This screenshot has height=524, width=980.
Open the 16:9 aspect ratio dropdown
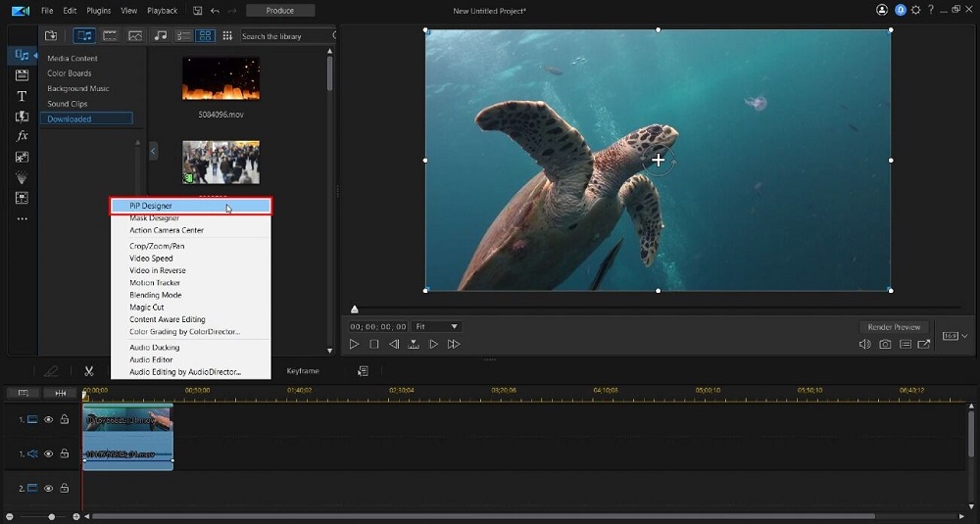coord(955,336)
